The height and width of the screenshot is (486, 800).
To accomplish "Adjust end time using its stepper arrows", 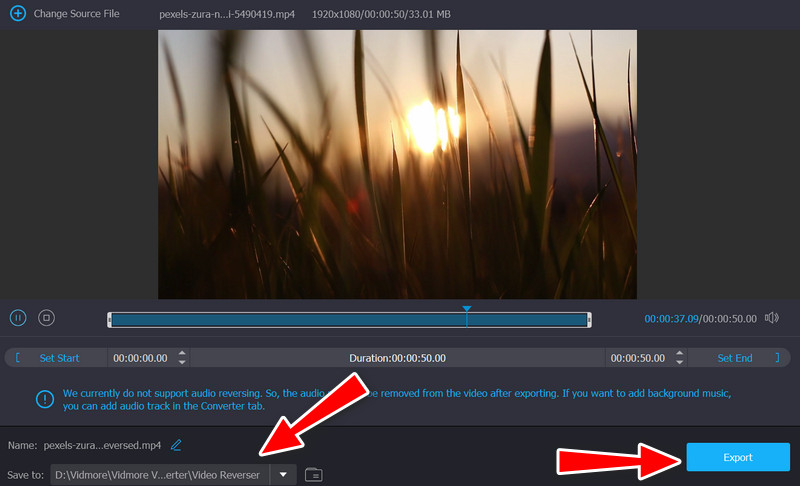I will [x=681, y=358].
